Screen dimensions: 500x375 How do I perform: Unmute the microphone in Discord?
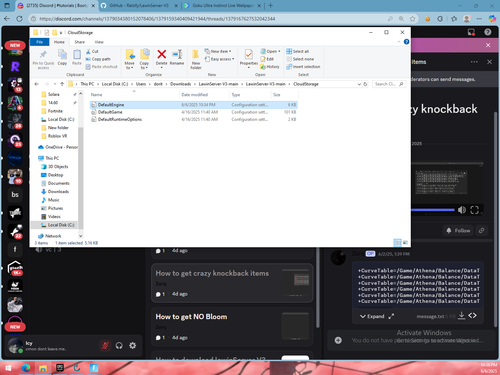click(x=105, y=345)
